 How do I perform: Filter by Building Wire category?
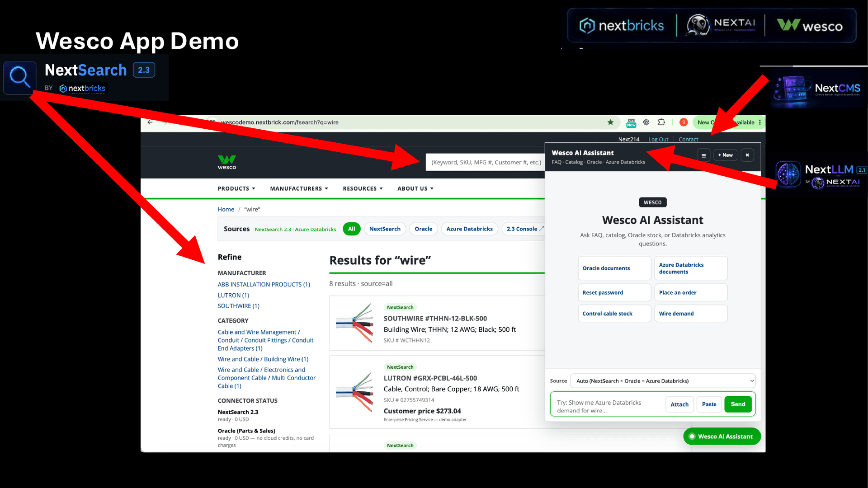(263, 359)
